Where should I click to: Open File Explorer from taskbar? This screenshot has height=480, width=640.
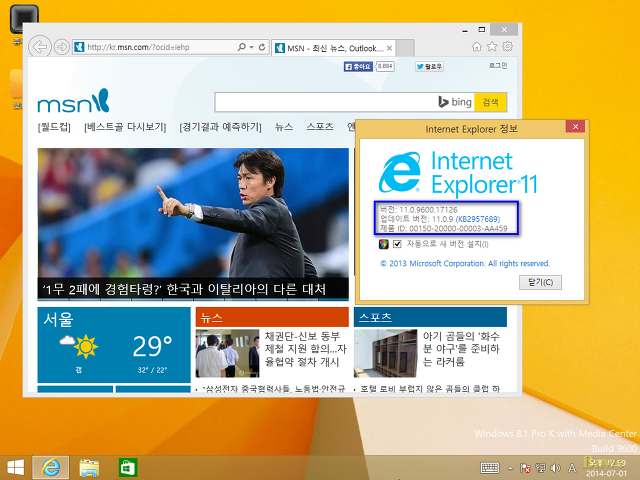89,468
